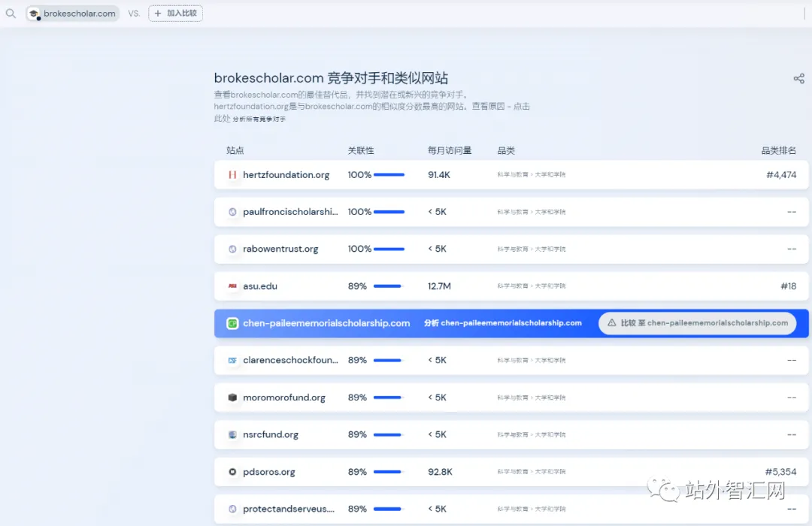Click the #18 category rank
Image resolution: width=812 pixels, height=526 pixels.
point(789,286)
